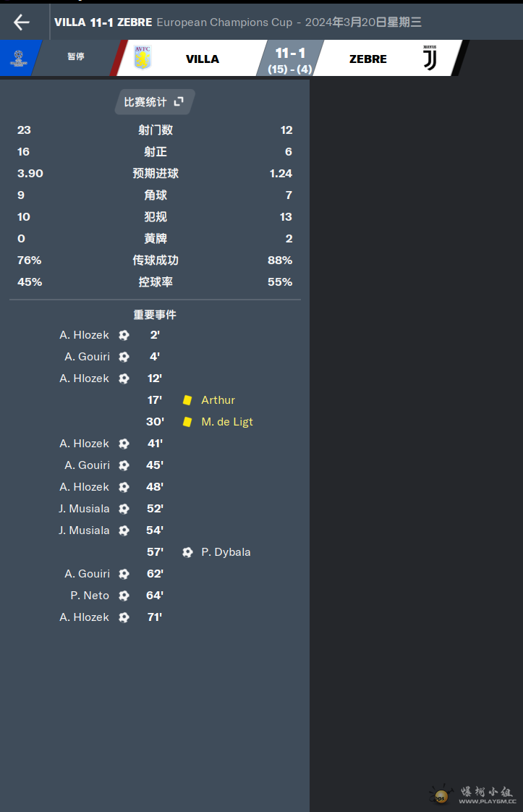
Task: Select the VILLA team name
Action: pyautogui.click(x=203, y=59)
